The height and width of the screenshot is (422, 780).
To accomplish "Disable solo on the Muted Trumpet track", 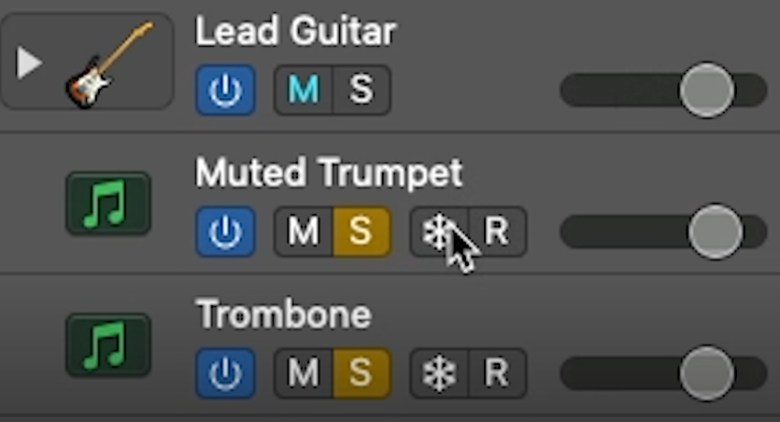I will pos(362,232).
